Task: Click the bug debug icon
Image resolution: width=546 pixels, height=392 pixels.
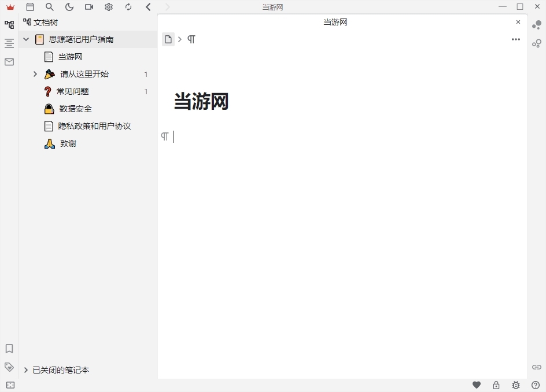Action: [516, 385]
